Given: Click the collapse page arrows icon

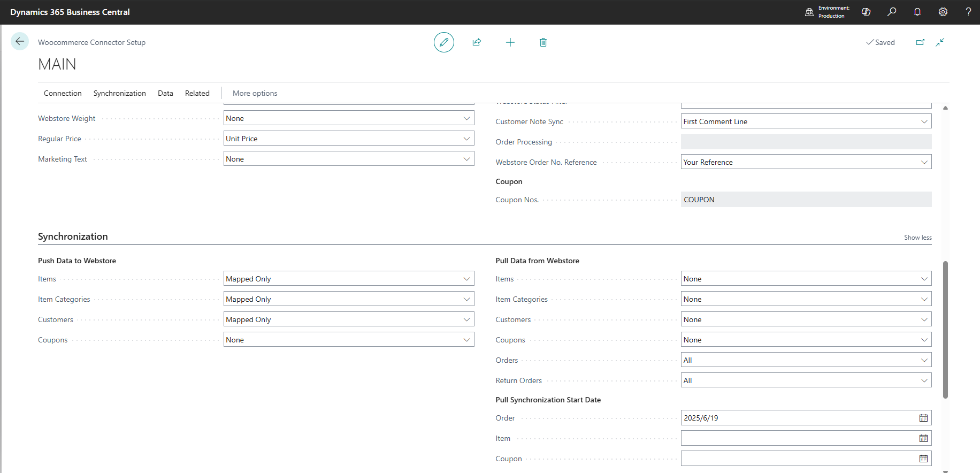Looking at the screenshot, I should pos(940,42).
